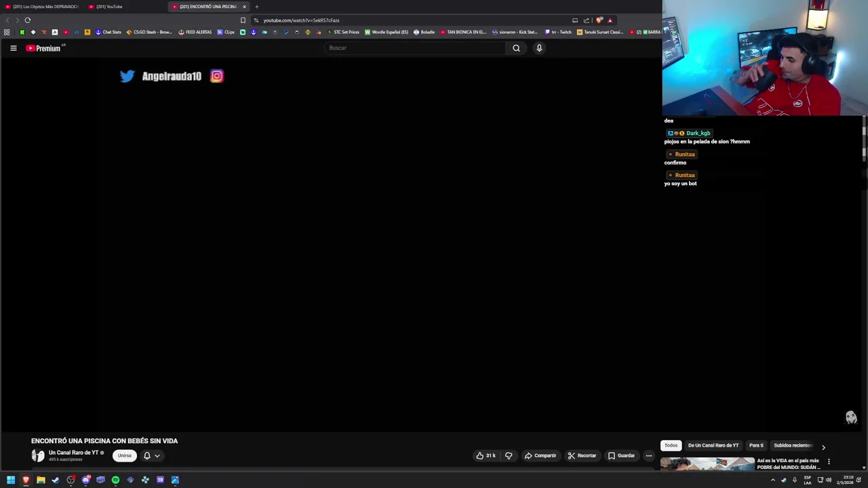Open Un Canal Raro de YT channel avatar

pyautogui.click(x=38, y=455)
